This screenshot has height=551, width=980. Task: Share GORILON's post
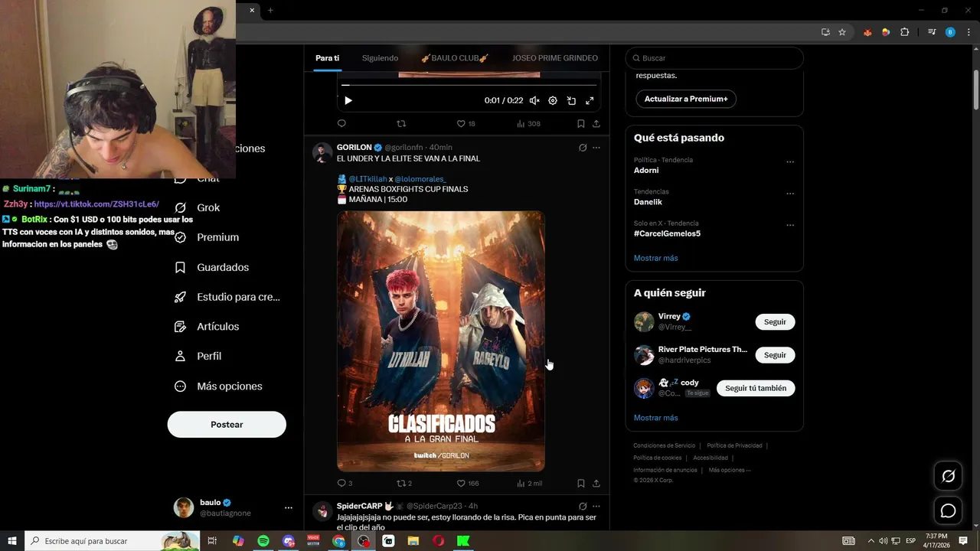[x=596, y=483]
